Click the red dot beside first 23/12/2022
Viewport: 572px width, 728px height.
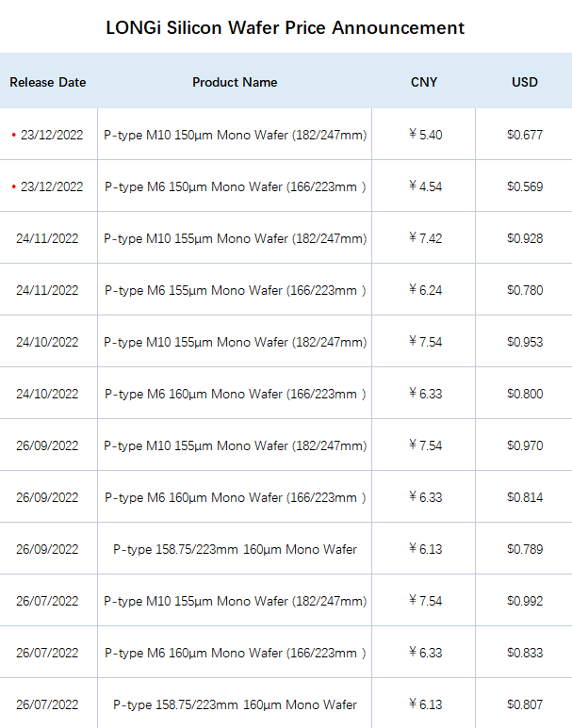[x=14, y=135]
